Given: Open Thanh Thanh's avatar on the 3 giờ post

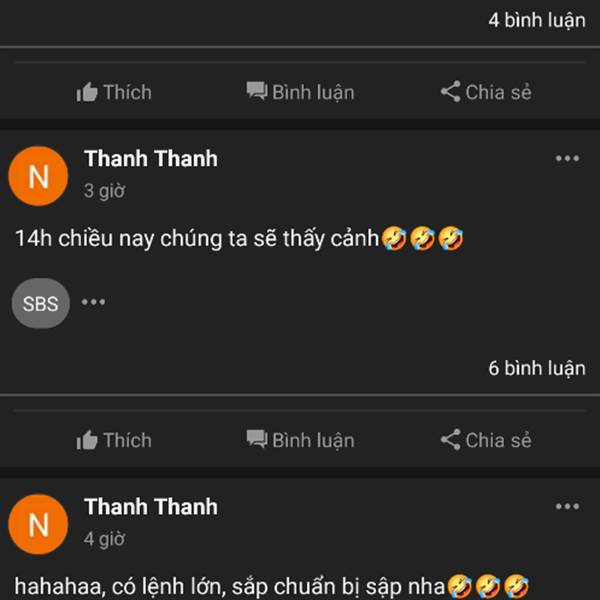Looking at the screenshot, I should (x=38, y=176).
